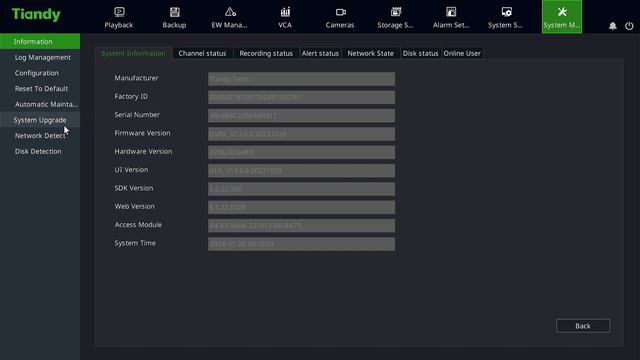Switch to the Channel status tab

click(202, 53)
